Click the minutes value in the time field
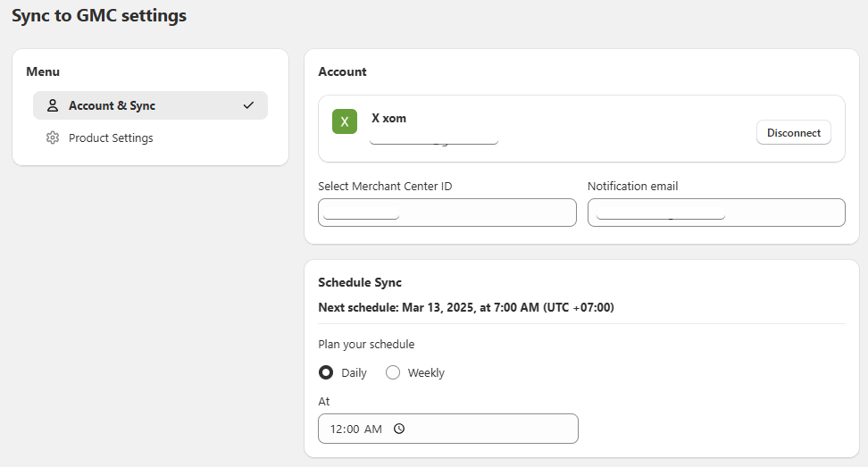 (353, 429)
